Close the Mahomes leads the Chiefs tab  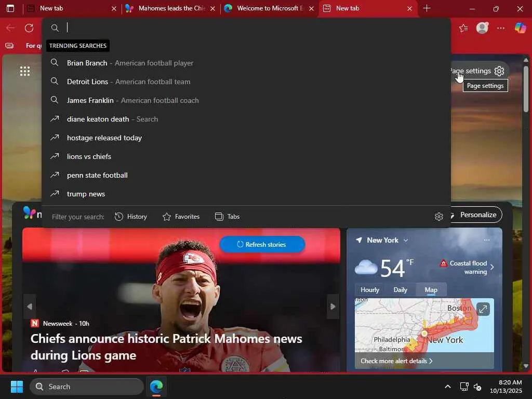pos(212,8)
